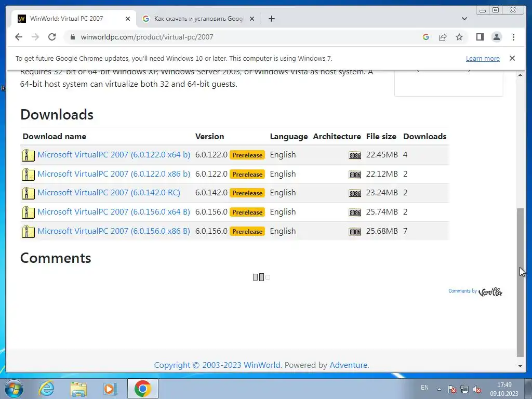Viewport: 532px width, 399px height.
Task: Dismiss the Chrome updates notification bar
Action: click(512, 58)
